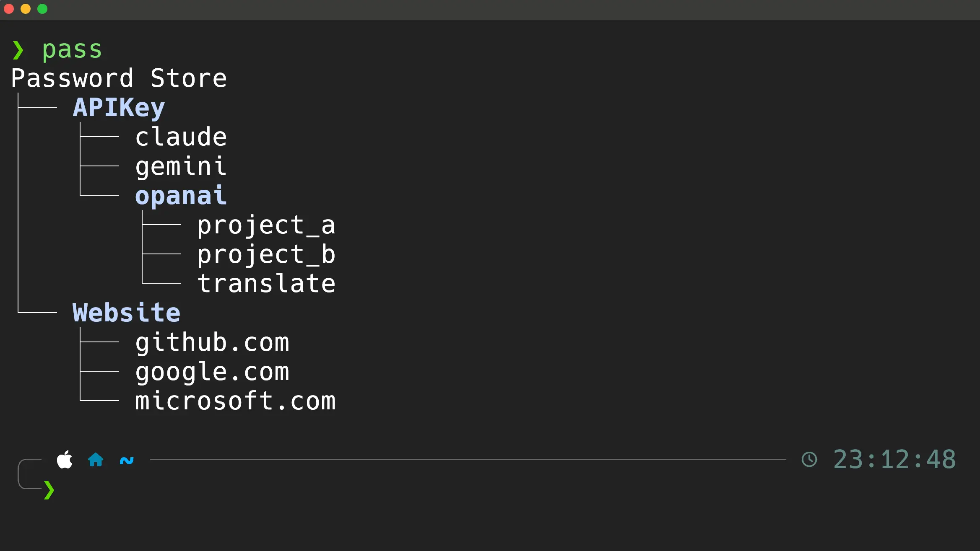Click the opanai subfolder entry
The width and height of the screenshot is (980, 551).
pos(181,196)
